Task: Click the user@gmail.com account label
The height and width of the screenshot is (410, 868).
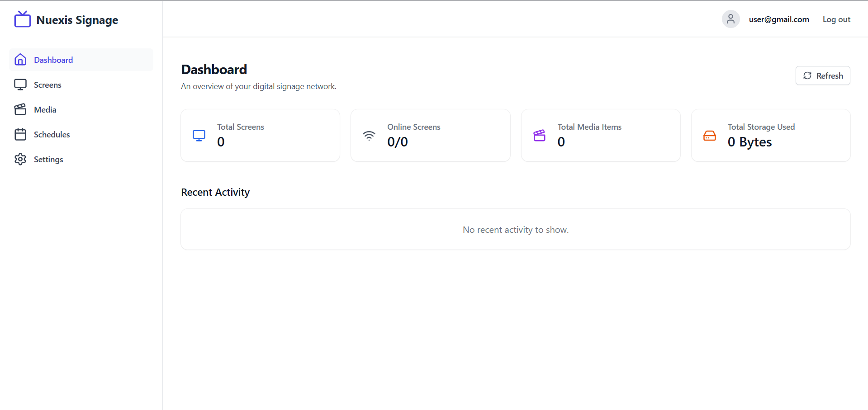Action: tap(778, 19)
